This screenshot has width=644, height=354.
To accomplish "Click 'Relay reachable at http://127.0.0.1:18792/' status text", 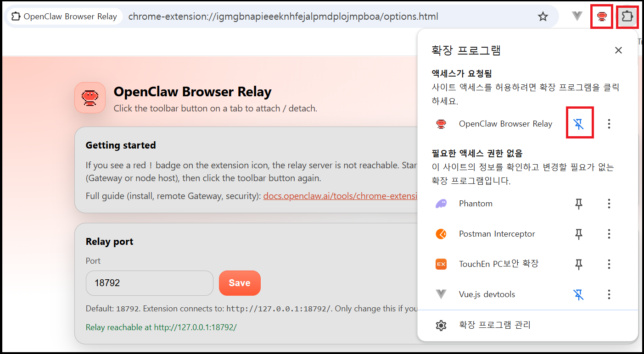I will (161, 327).
